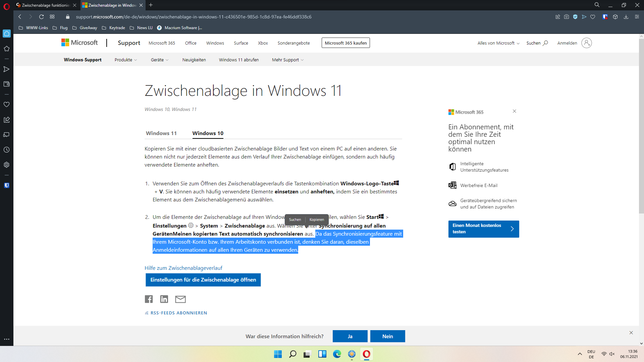Viewport: 644px width, 362px height.
Task: Switch to first browser tab Zwischenablage funktioniert
Action: pyautogui.click(x=45, y=5)
